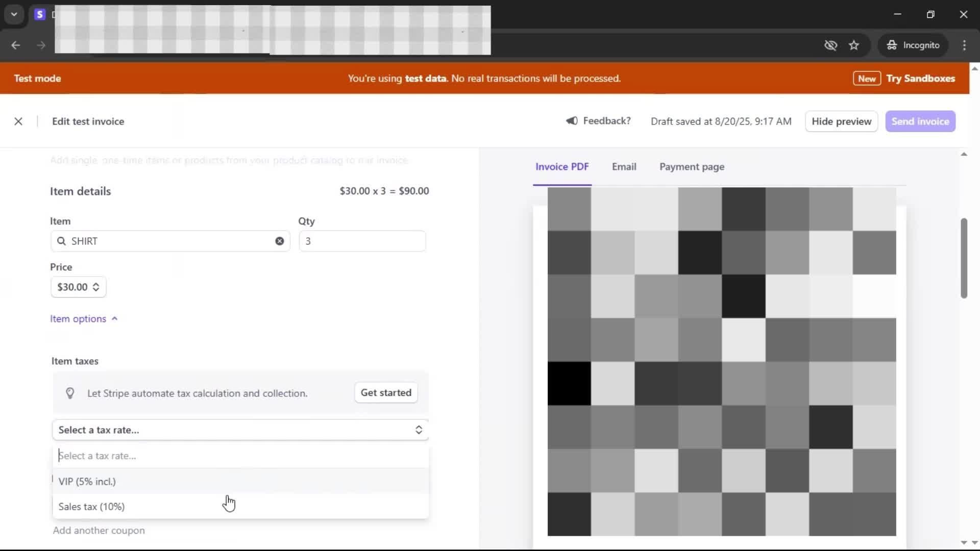This screenshot has height=551, width=980.
Task: Go back to previous page
Action: pyautogui.click(x=16, y=45)
